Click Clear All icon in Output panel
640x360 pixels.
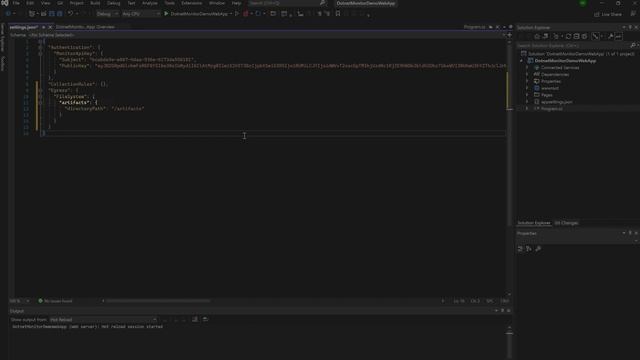tap(195, 320)
